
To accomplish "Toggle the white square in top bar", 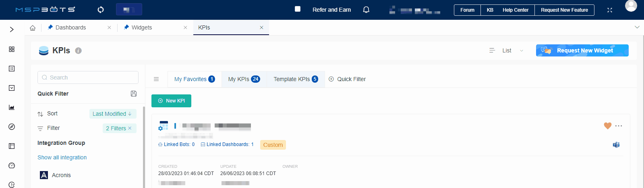I will tap(298, 9).
